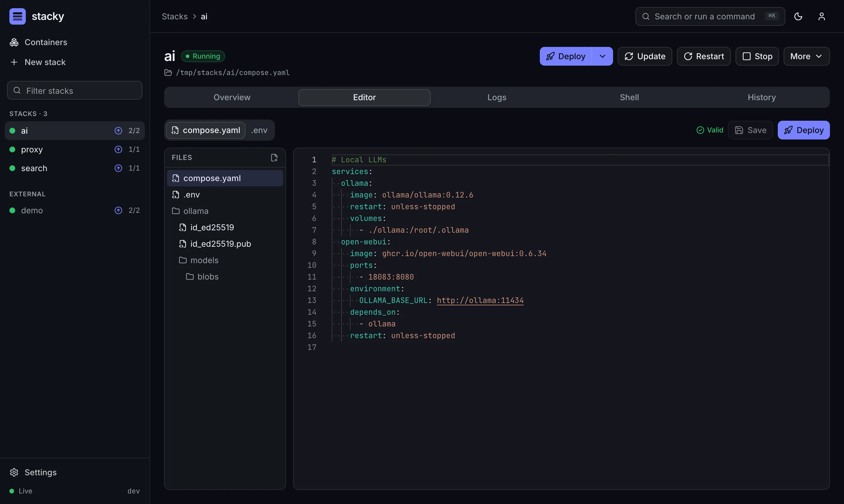
Task: Open .env in the file tree
Action: 225,195
